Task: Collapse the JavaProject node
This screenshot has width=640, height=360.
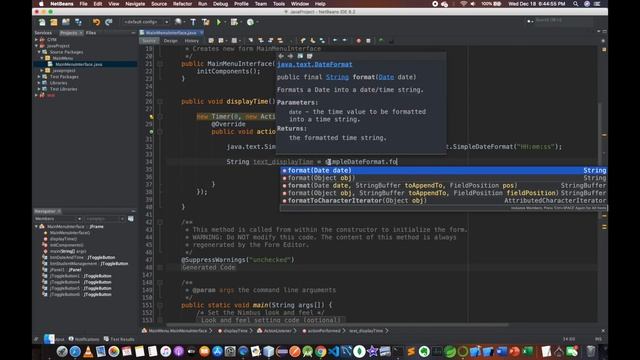Action: [x=36, y=46]
